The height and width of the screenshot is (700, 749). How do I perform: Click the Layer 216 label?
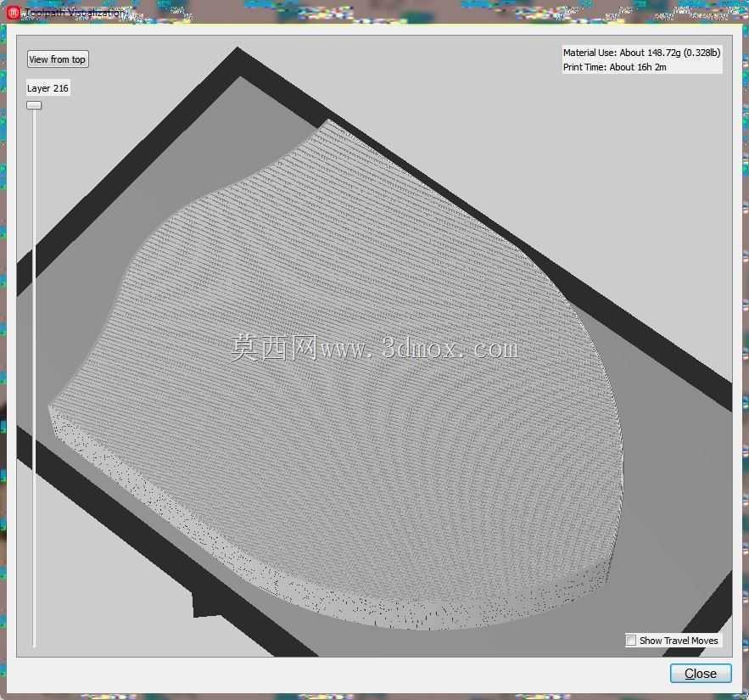[x=48, y=88]
